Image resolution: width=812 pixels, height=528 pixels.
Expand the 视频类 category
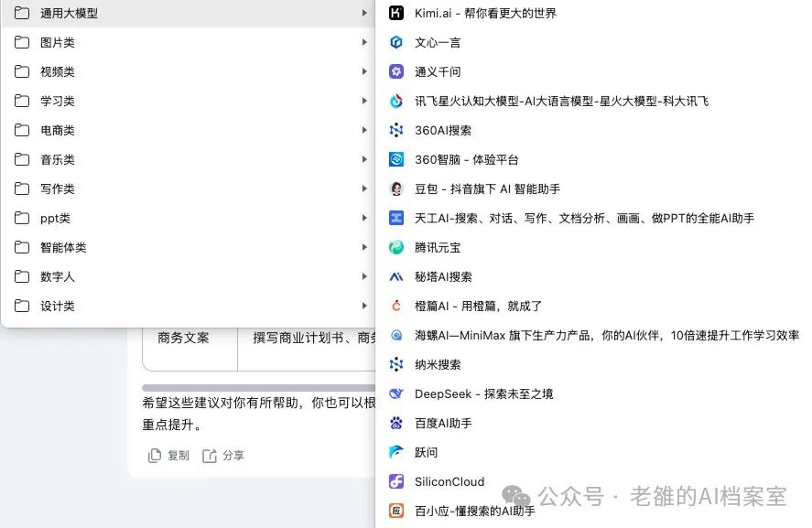pos(364,71)
